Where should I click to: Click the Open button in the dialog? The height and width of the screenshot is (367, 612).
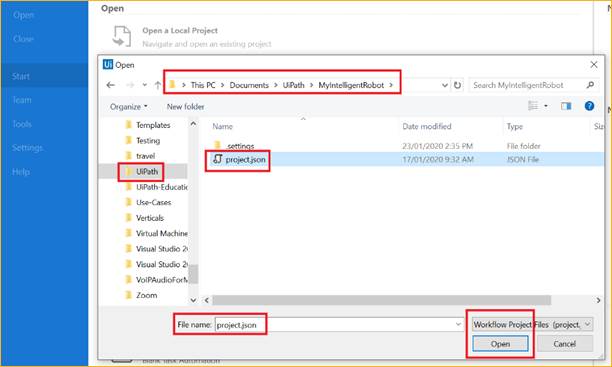[x=500, y=344]
